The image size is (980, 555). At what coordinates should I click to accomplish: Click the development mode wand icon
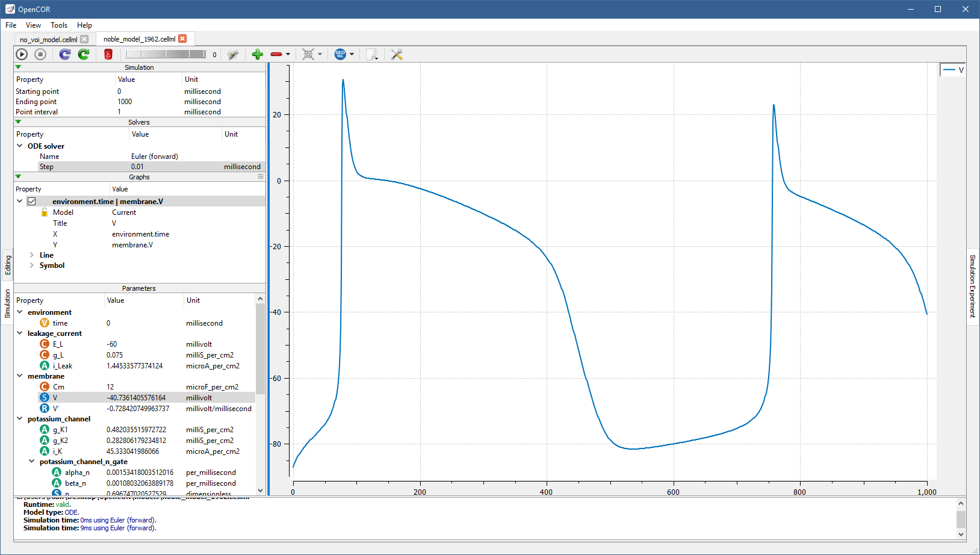point(233,54)
